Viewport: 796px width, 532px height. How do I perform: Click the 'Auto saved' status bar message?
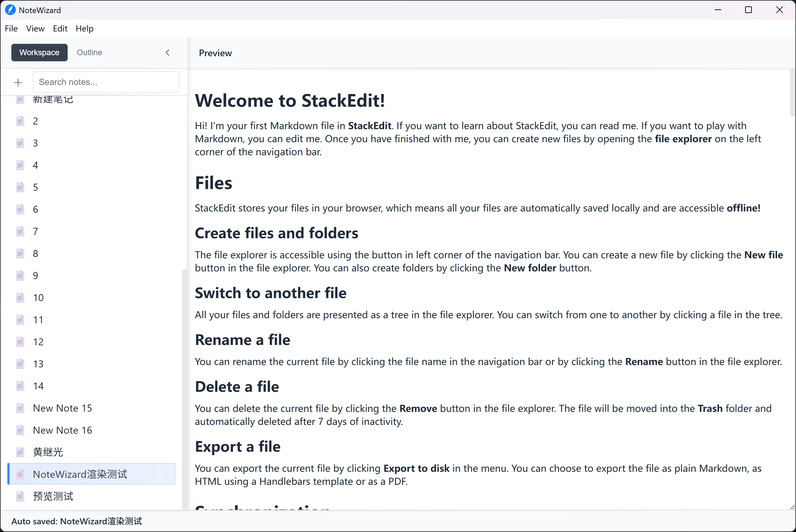pyautogui.click(x=77, y=521)
